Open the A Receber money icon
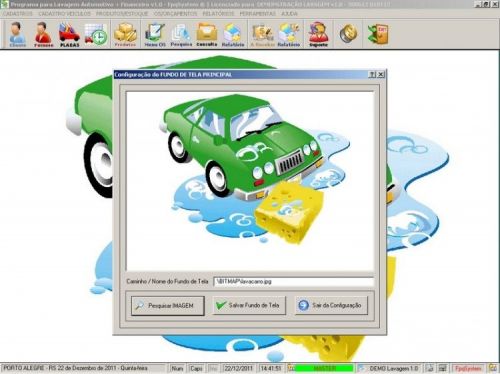500x374 pixels. [x=263, y=34]
